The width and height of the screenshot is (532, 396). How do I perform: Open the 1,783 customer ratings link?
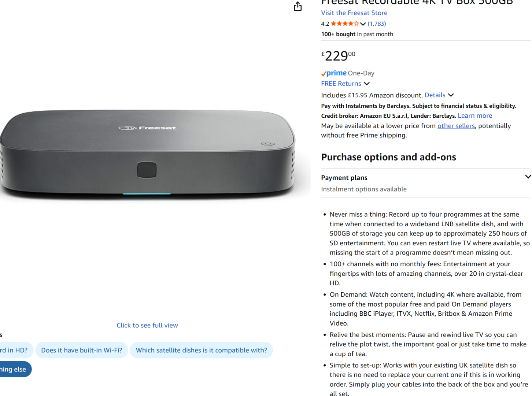point(377,24)
